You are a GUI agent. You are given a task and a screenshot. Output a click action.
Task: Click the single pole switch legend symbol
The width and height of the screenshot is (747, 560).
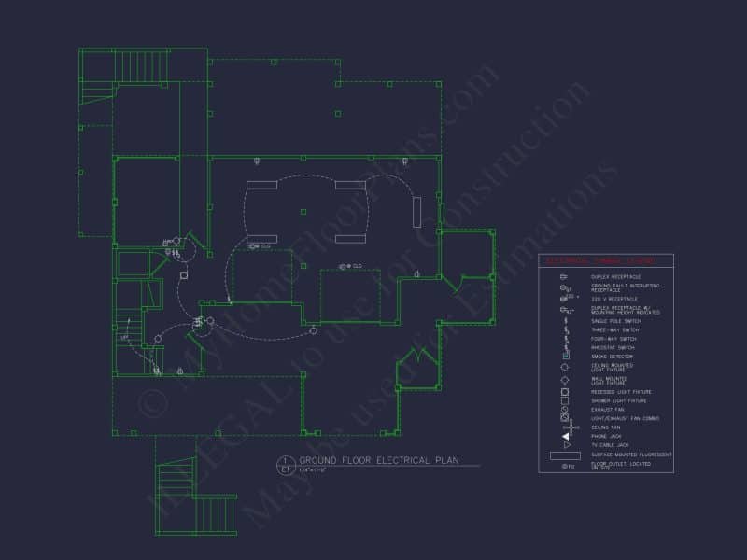(566, 320)
